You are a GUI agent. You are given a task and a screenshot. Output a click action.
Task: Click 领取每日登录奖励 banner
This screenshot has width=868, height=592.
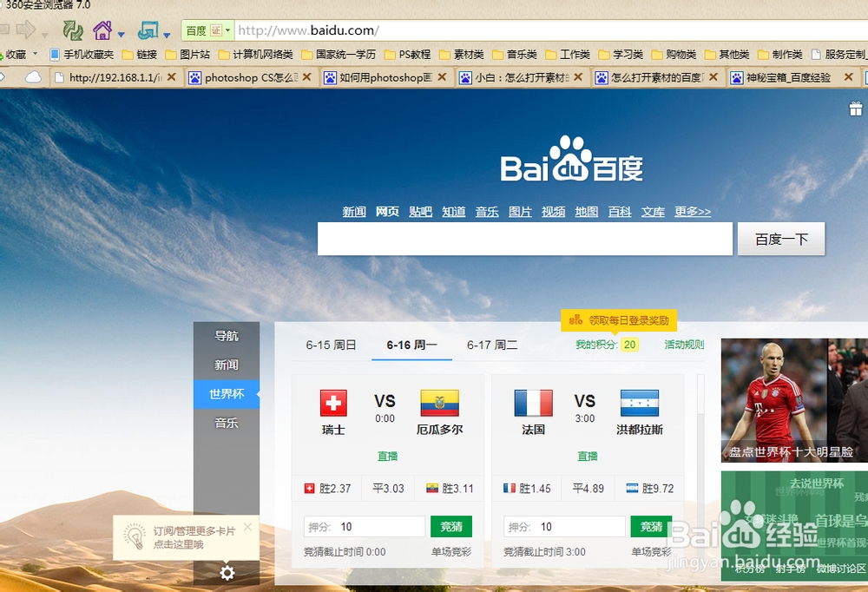pyautogui.click(x=619, y=320)
